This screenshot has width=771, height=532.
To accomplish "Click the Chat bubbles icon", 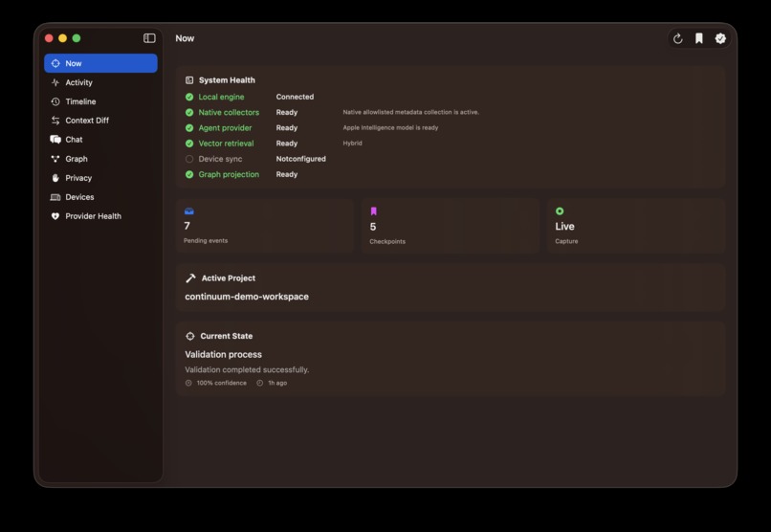I will pyautogui.click(x=55, y=140).
